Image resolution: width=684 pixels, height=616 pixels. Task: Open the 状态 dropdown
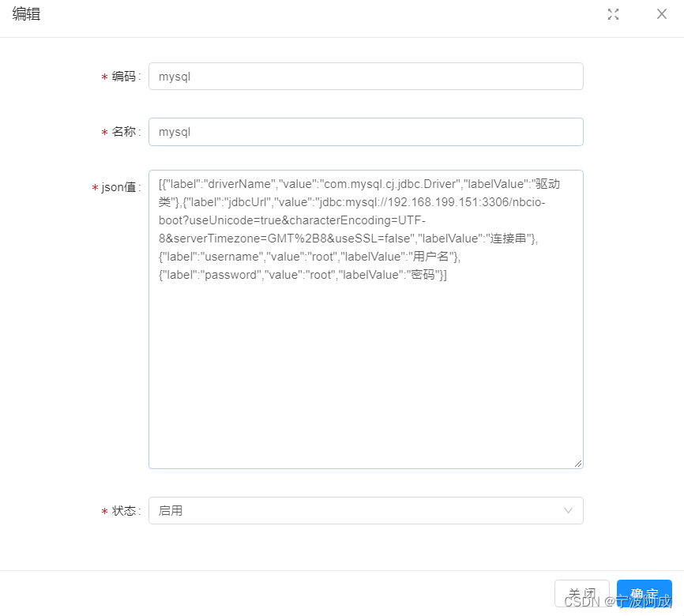[366, 510]
